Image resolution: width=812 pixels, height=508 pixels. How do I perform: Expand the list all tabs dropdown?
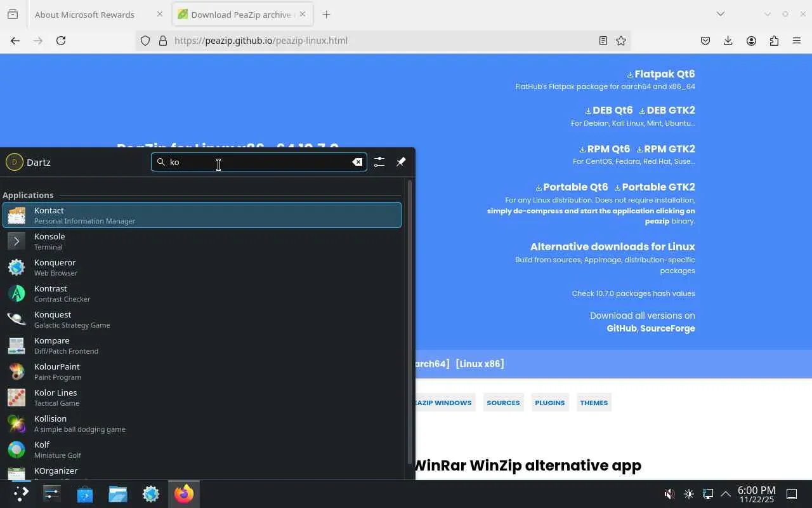[x=721, y=14]
